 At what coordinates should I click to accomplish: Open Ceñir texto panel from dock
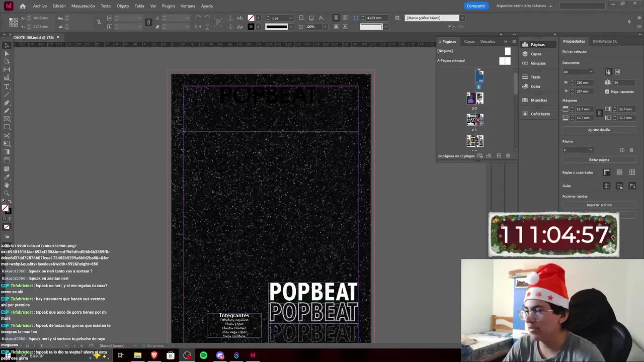[540, 114]
